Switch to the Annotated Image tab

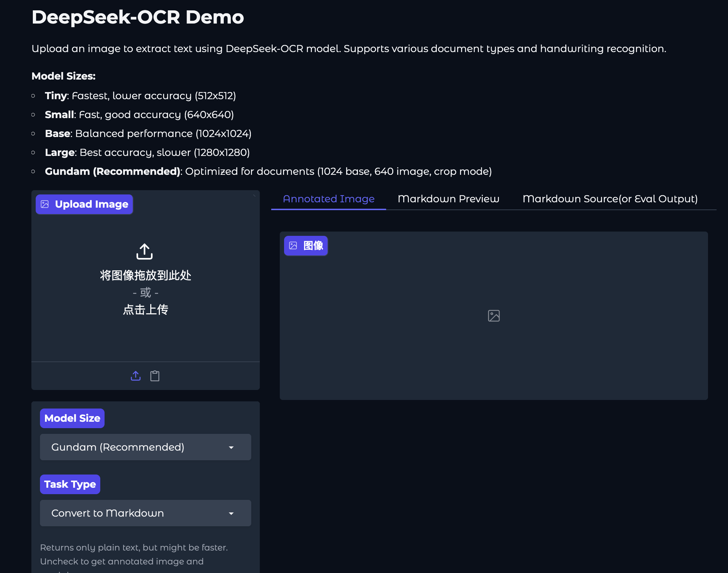(x=328, y=199)
